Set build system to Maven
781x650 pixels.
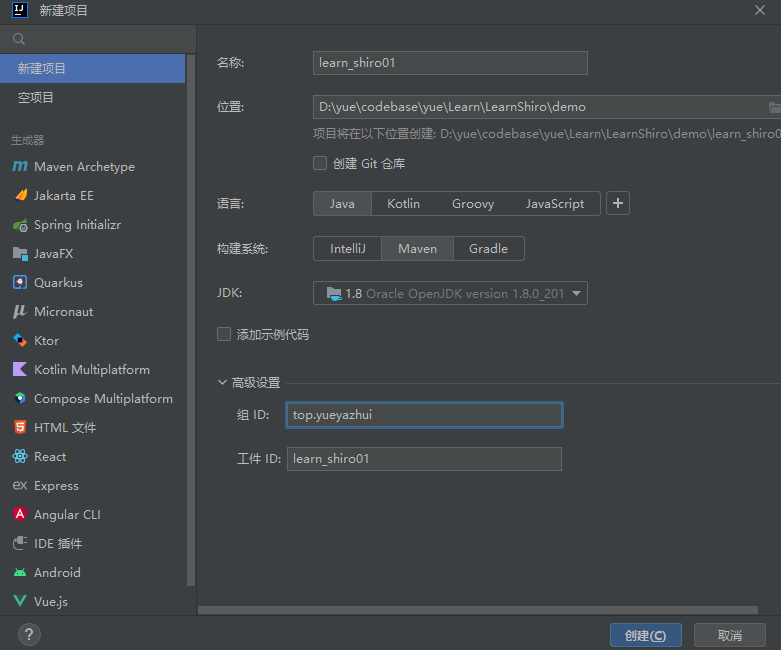[417, 249]
